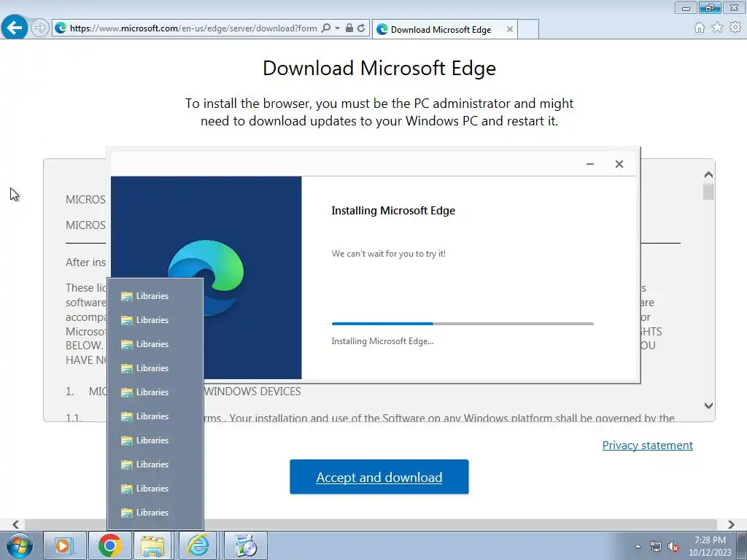Click the Edge favicon in the address bar
Viewport: 747px width, 560px height.
click(x=61, y=28)
